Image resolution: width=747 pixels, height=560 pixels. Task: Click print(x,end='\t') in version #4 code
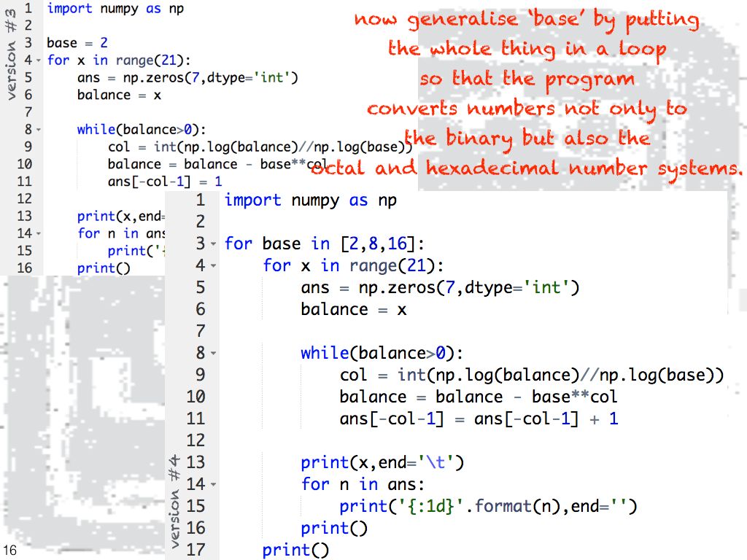click(382, 462)
